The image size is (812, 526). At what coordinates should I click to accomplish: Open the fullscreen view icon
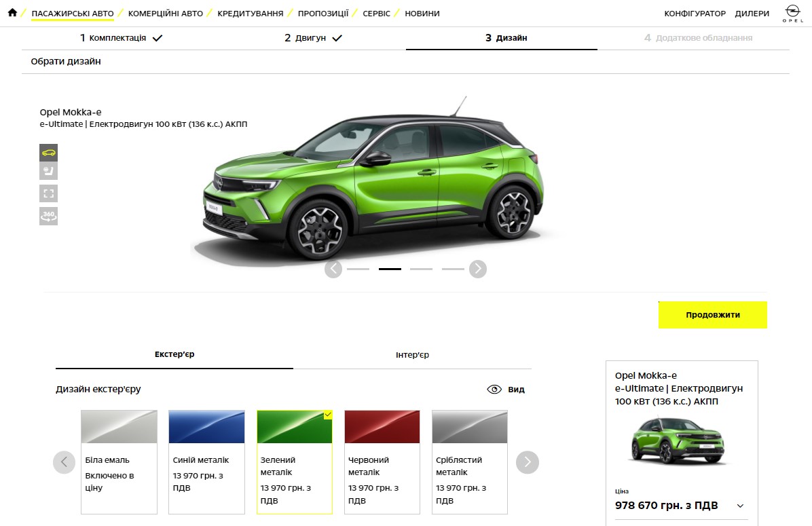[x=48, y=193]
